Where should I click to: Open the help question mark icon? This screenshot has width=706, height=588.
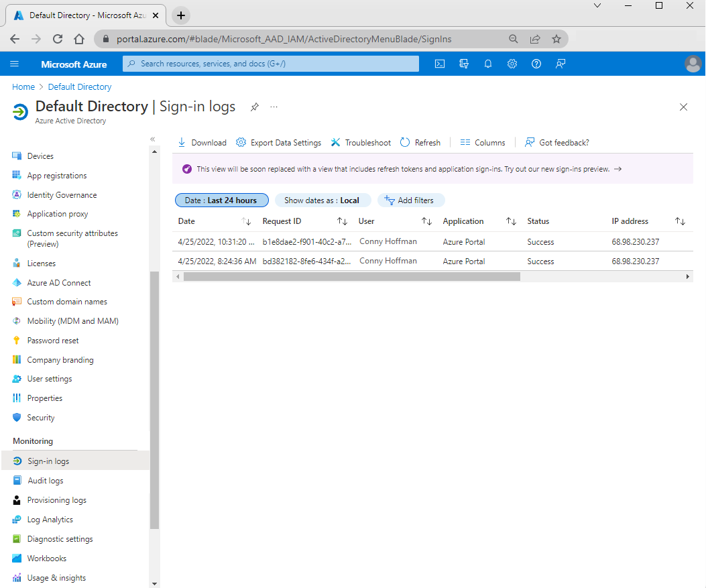pos(536,64)
